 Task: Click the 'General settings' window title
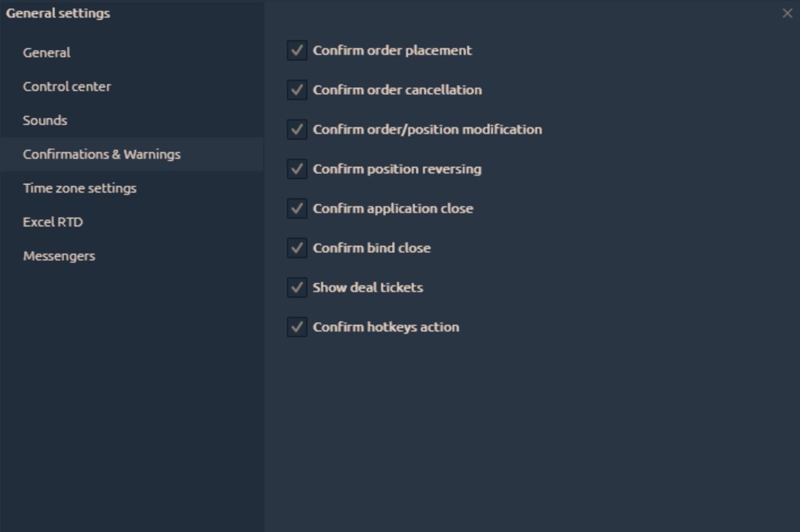point(58,13)
